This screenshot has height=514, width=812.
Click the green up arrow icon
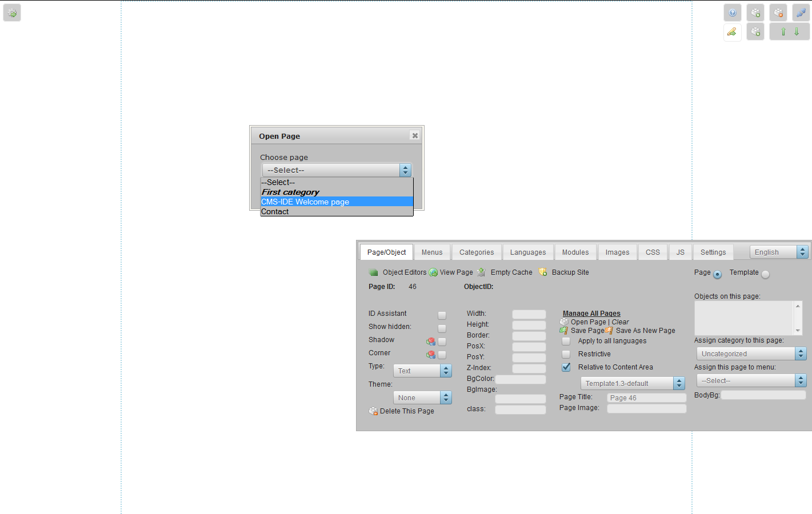(783, 31)
